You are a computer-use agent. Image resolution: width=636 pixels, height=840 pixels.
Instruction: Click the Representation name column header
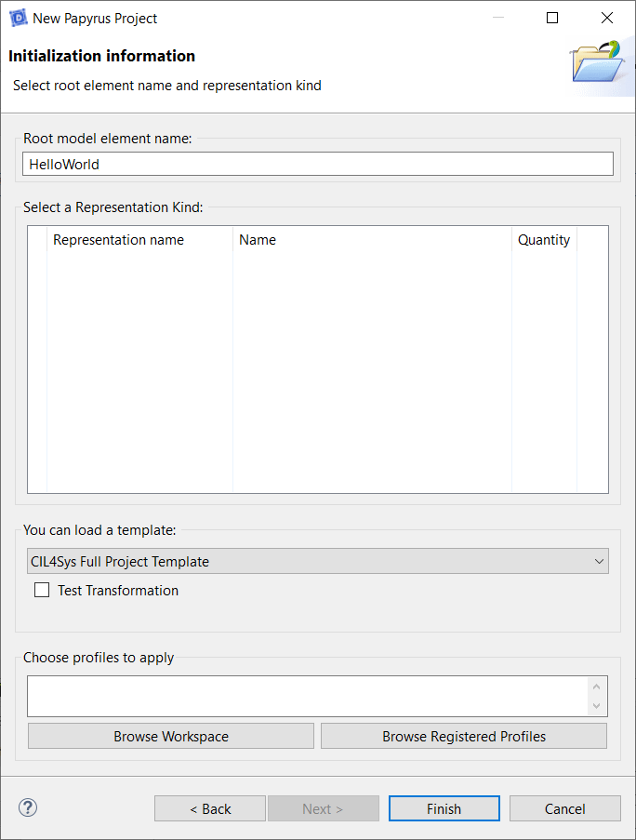140,239
